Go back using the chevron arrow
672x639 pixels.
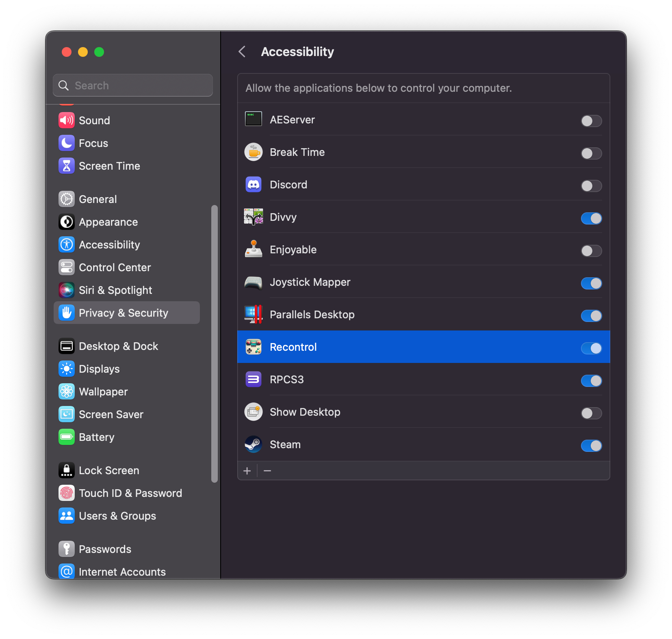click(x=242, y=52)
